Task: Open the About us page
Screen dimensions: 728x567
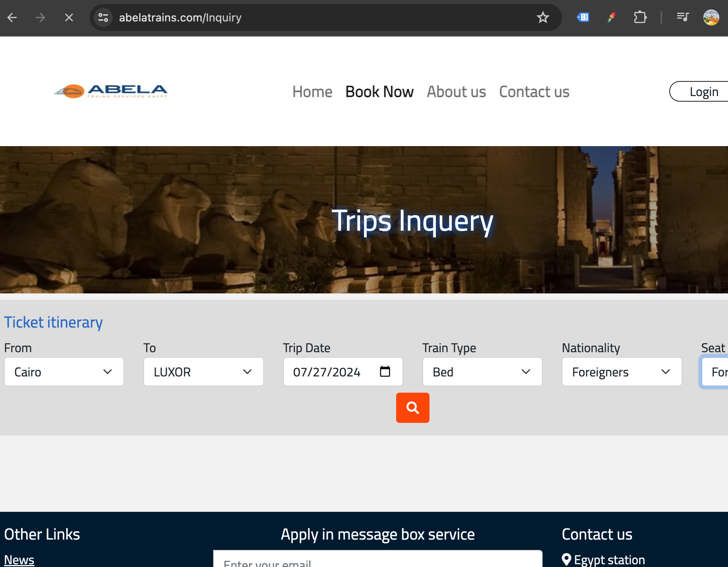Action: pyautogui.click(x=456, y=91)
